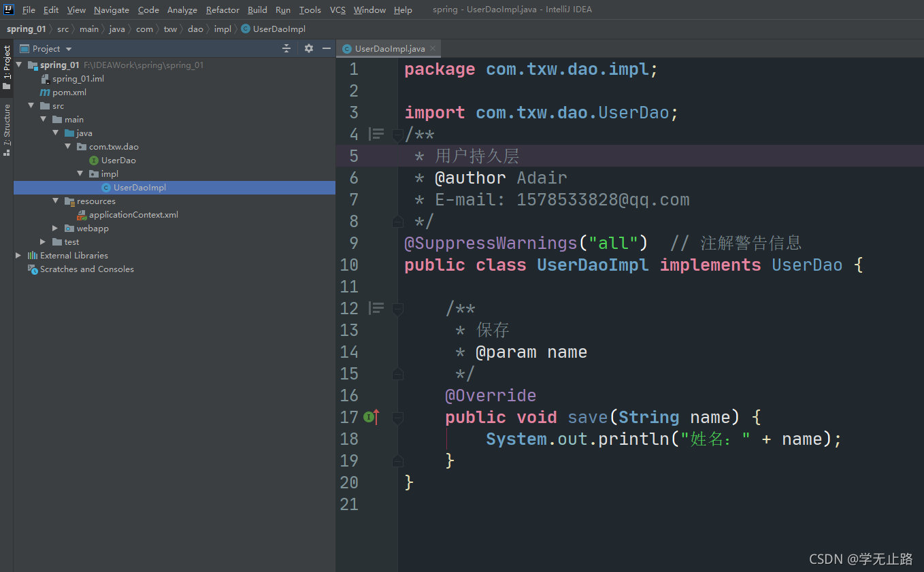Screen dimensions: 924x572
Task: Open the Window menu
Action: pyautogui.click(x=369, y=10)
